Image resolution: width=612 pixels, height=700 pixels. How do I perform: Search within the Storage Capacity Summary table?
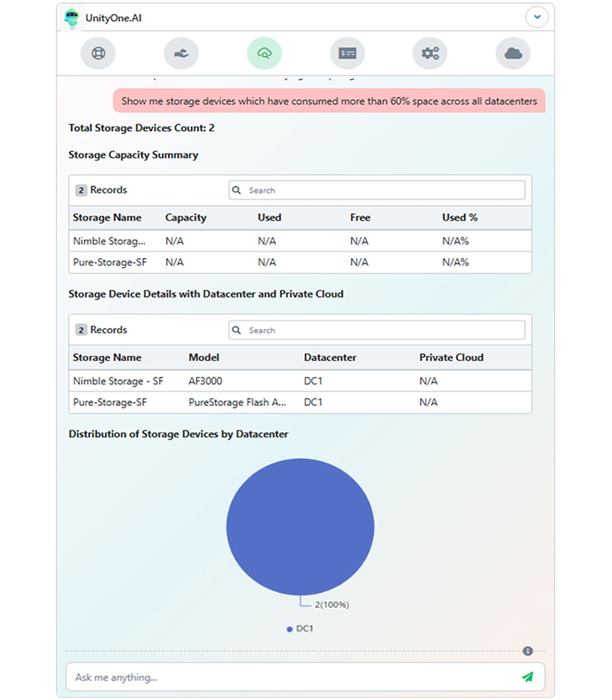[377, 190]
